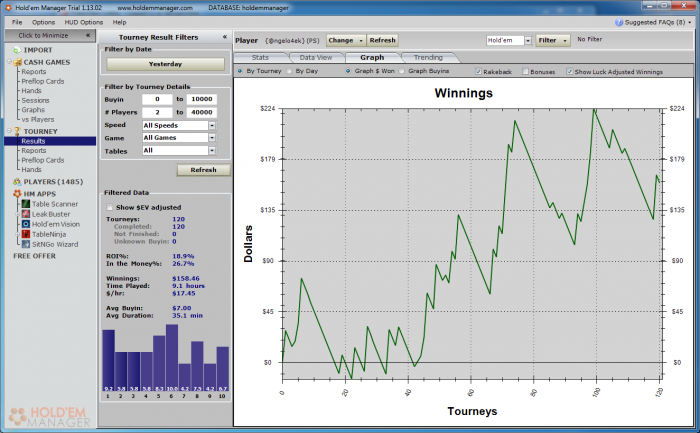Image resolution: width=700 pixels, height=433 pixels.
Task: Select the By Tourney radio button
Action: coord(240,71)
